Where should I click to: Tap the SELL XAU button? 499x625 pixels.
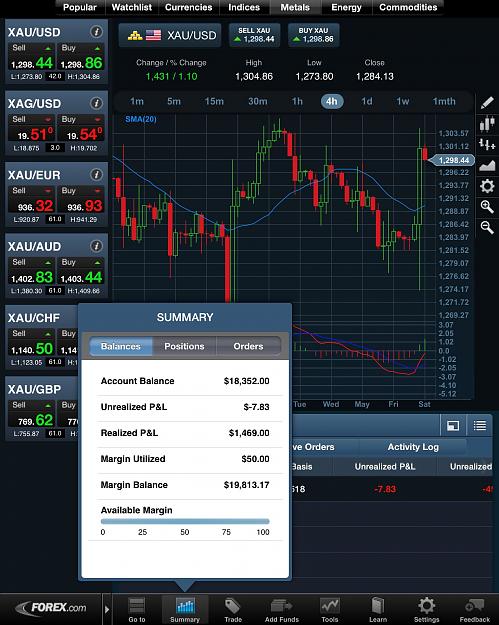pos(254,35)
